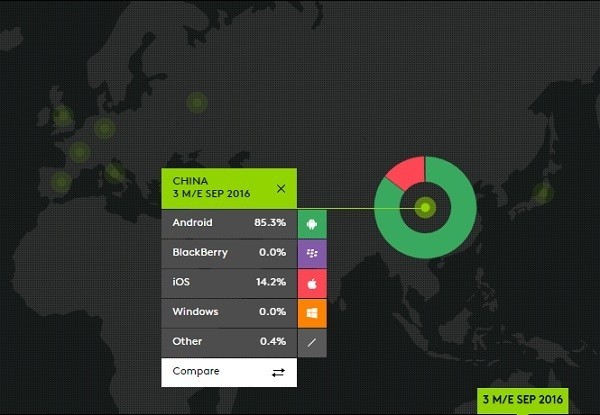
Task: Click the green Android donut segment
Action: [x=440, y=243]
